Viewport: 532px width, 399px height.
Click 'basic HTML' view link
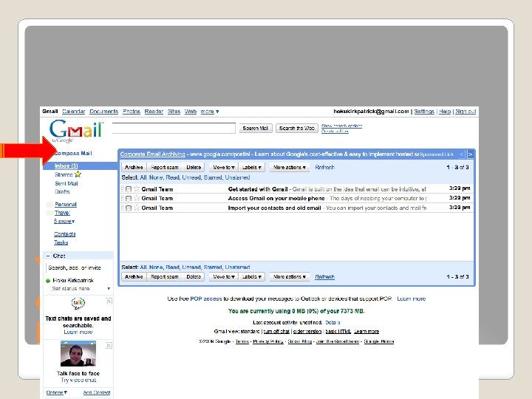tap(338, 332)
